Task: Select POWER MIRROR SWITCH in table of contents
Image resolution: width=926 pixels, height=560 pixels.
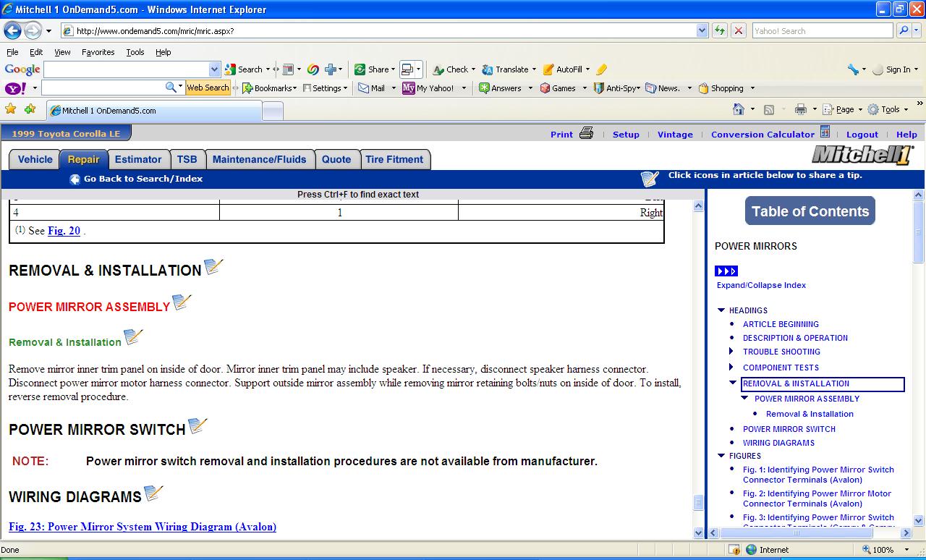Action: tap(789, 429)
